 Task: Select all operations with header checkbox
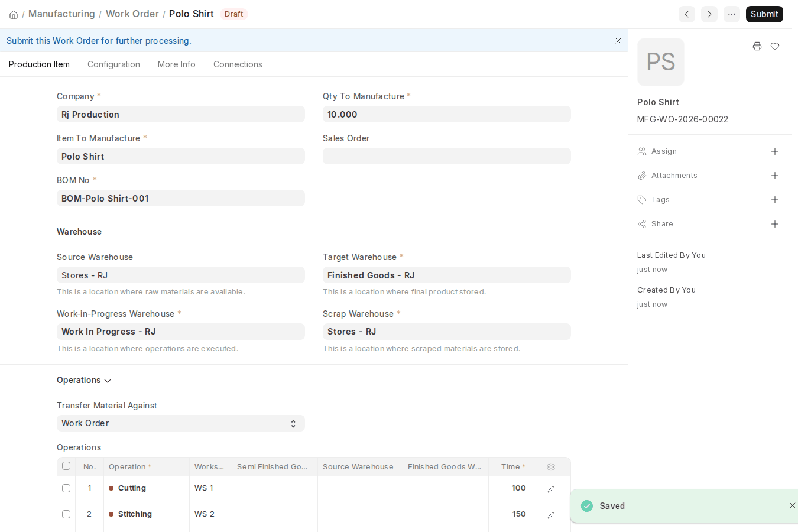tap(66, 466)
